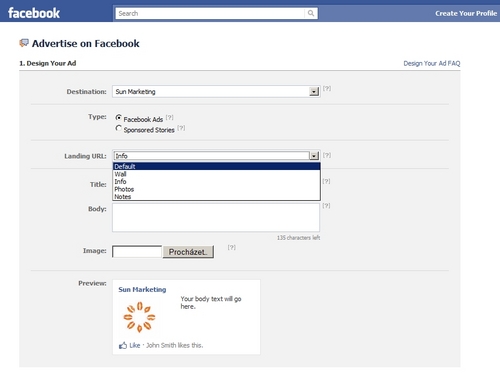Focus the Facebook search field
This screenshot has height=376, width=500.
click(210, 13)
